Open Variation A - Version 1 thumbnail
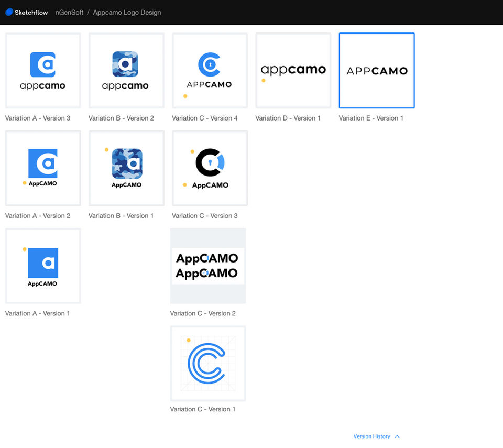The width and height of the screenshot is (503, 448). 43,266
